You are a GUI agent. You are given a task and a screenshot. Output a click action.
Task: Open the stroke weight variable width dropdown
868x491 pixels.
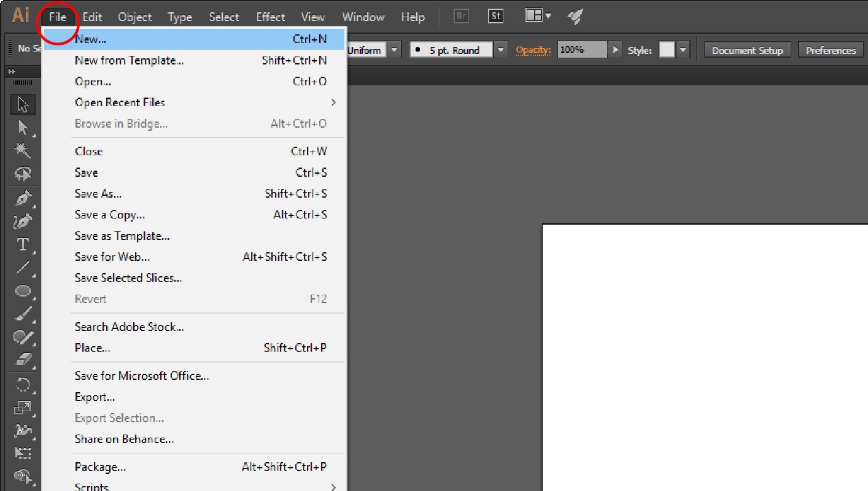(395, 50)
